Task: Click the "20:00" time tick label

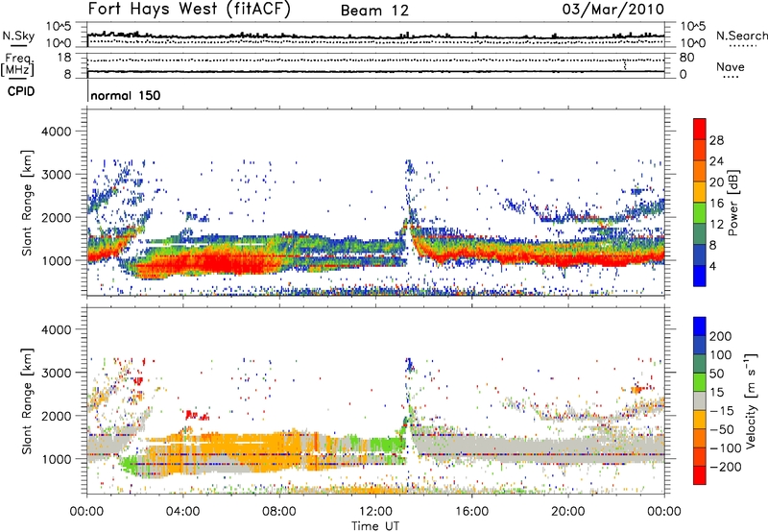Action: click(x=567, y=512)
